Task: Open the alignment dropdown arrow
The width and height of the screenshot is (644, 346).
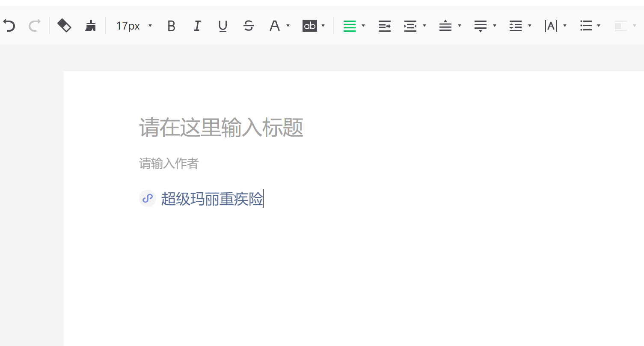Action: [x=363, y=26]
